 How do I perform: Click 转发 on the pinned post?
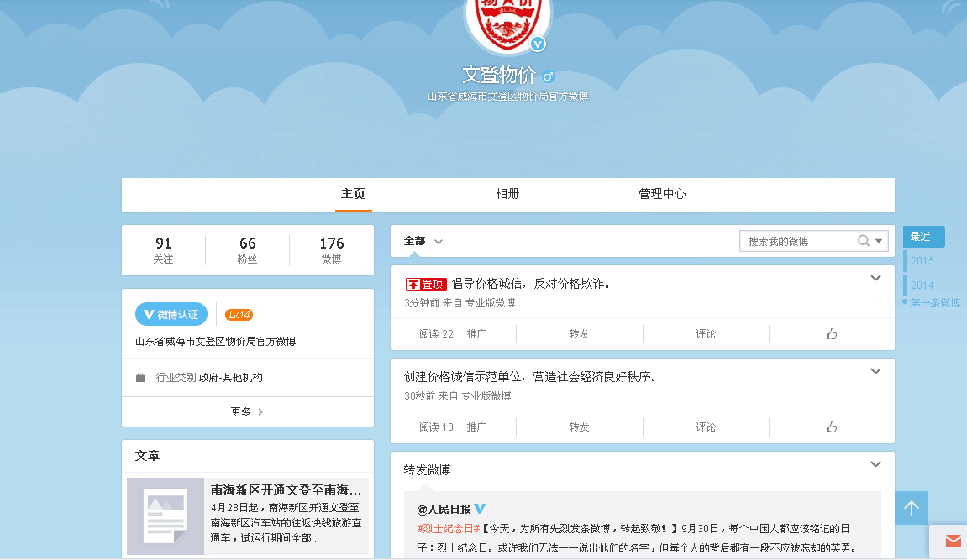pyautogui.click(x=579, y=334)
